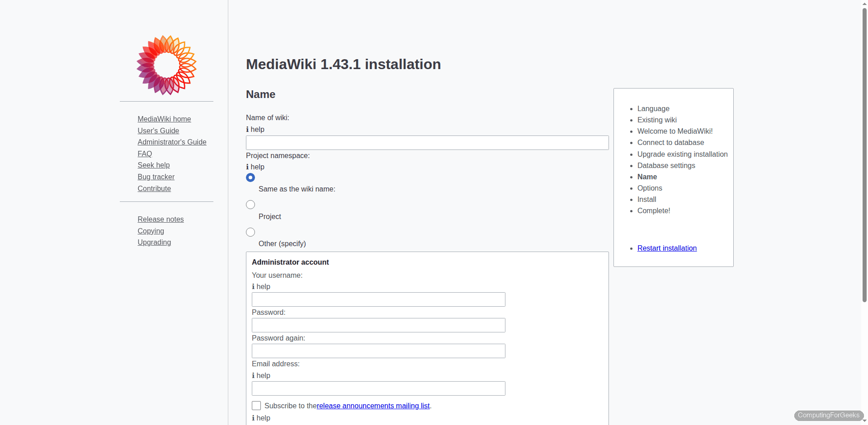Open help next to Your username
The image size is (868, 425).
click(x=261, y=287)
